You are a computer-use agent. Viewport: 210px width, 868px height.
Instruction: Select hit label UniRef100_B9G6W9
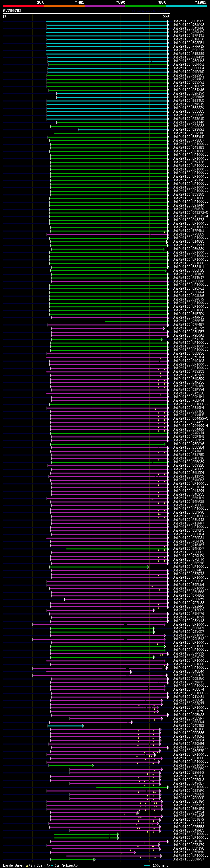pos(188,115)
